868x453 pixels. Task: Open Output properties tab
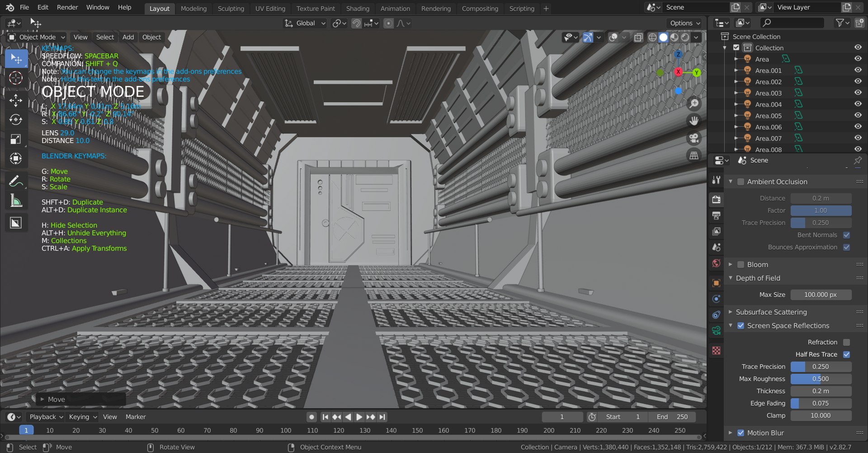click(716, 215)
